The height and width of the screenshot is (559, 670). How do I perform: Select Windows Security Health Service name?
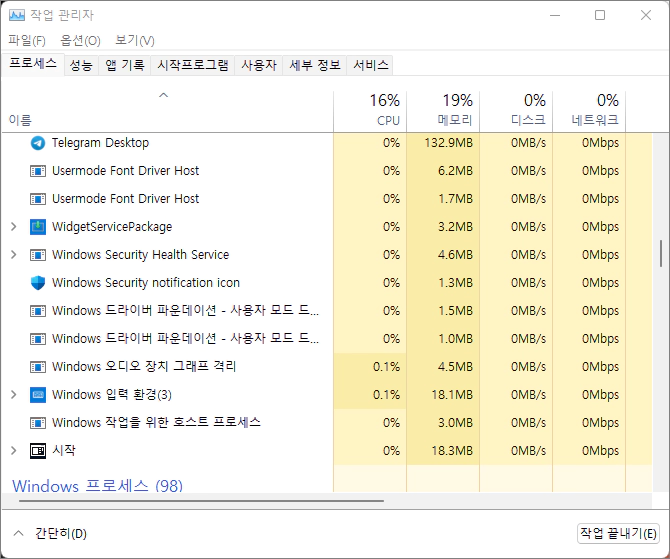[x=141, y=255]
